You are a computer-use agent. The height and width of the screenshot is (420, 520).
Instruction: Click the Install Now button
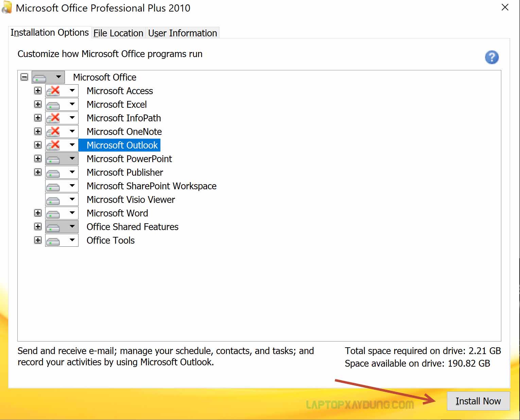tap(478, 401)
